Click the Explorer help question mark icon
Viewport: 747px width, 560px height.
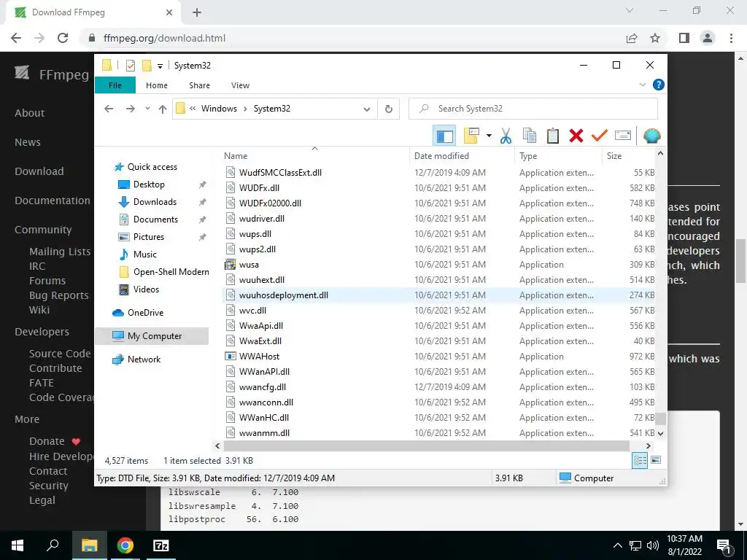pyautogui.click(x=659, y=85)
